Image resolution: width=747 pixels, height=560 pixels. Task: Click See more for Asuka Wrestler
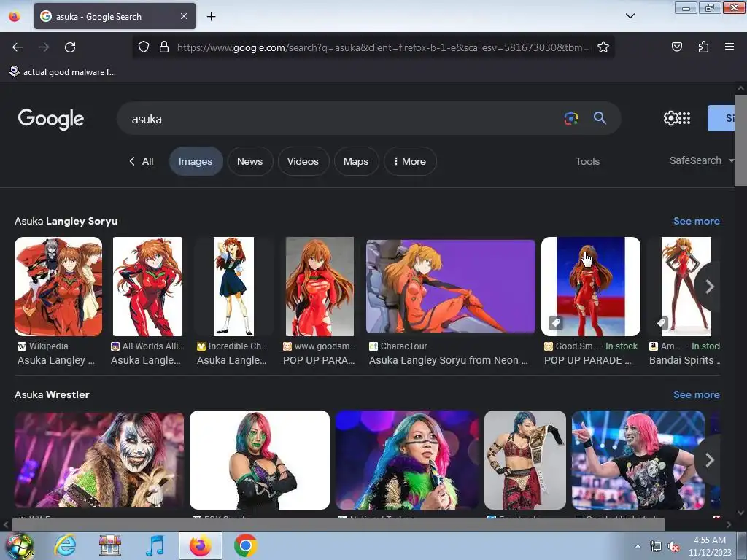click(x=696, y=394)
